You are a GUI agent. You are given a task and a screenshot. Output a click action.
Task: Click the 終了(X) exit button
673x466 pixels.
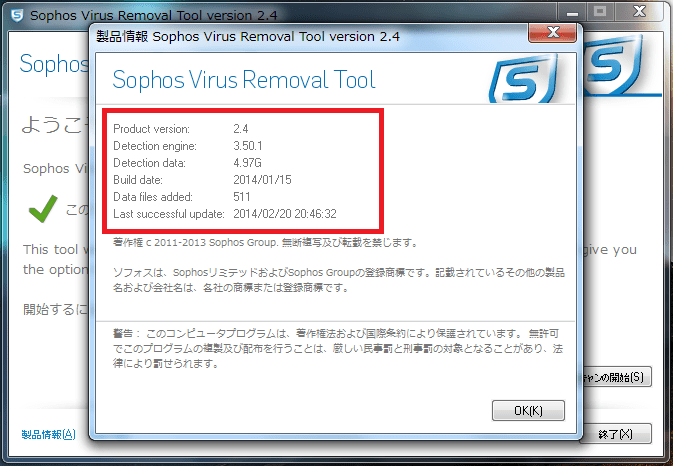[x=616, y=434]
